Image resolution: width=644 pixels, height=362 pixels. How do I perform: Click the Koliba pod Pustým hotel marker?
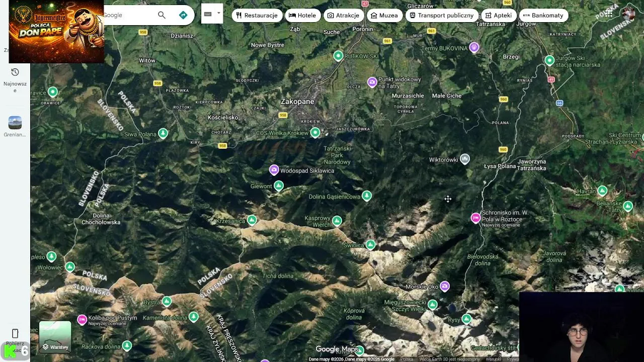point(82,320)
